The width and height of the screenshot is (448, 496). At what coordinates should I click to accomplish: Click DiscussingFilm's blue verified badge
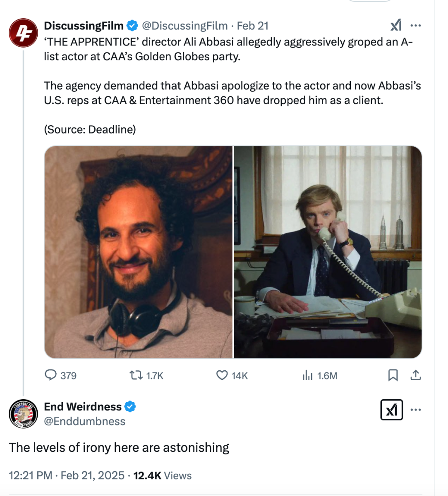(132, 26)
